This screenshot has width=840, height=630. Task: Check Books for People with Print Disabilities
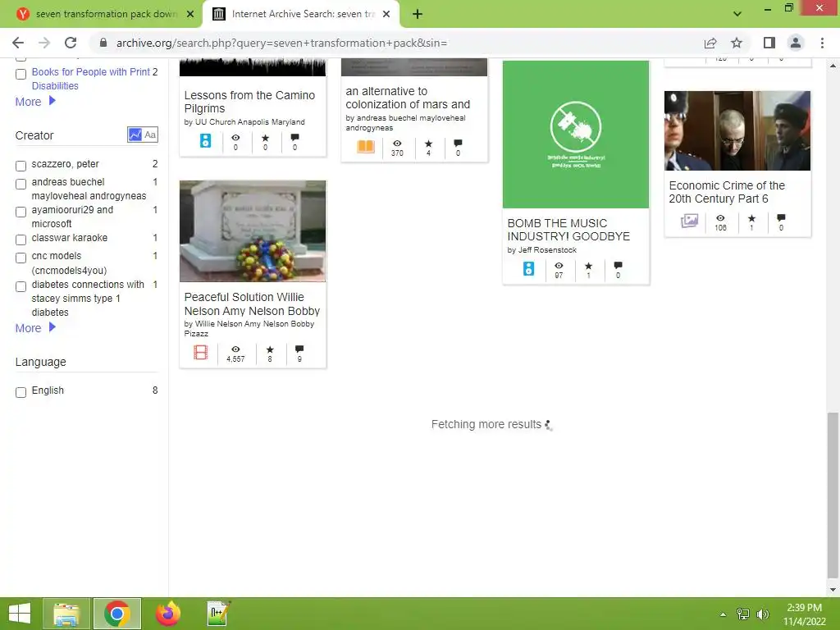tap(21, 74)
